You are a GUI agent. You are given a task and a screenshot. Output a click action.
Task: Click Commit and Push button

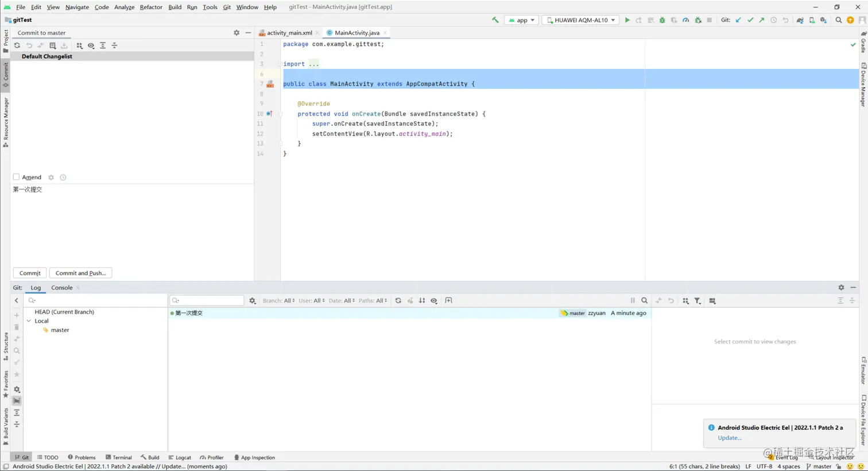(x=80, y=273)
